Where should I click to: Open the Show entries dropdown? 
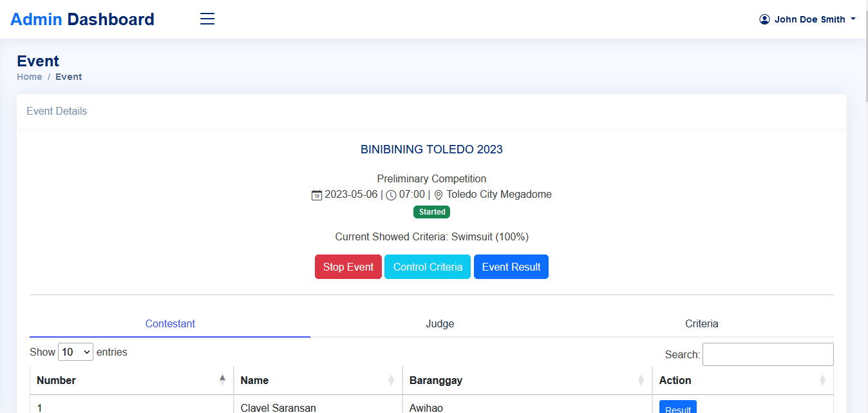point(75,352)
